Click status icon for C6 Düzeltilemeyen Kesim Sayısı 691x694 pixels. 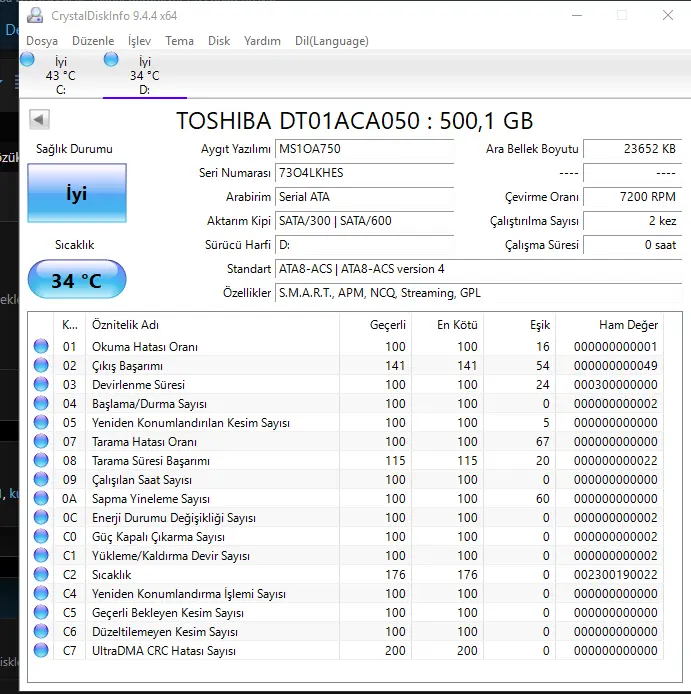41,632
